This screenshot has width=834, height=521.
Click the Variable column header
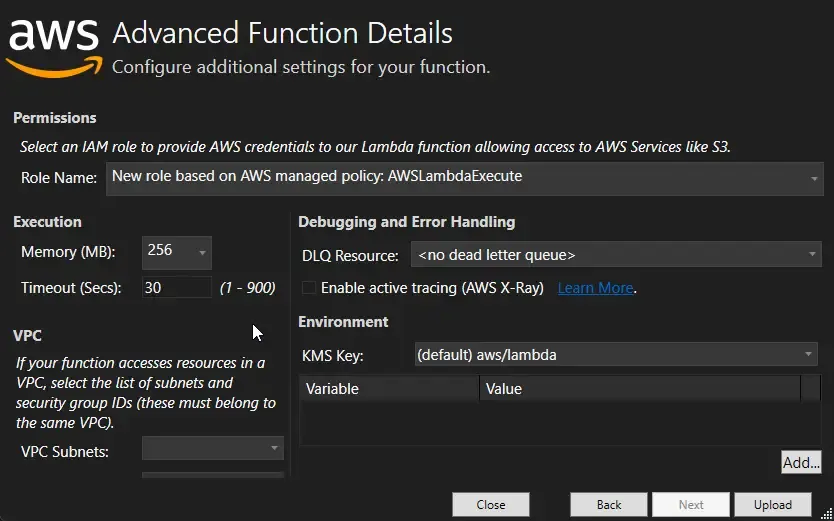point(389,389)
